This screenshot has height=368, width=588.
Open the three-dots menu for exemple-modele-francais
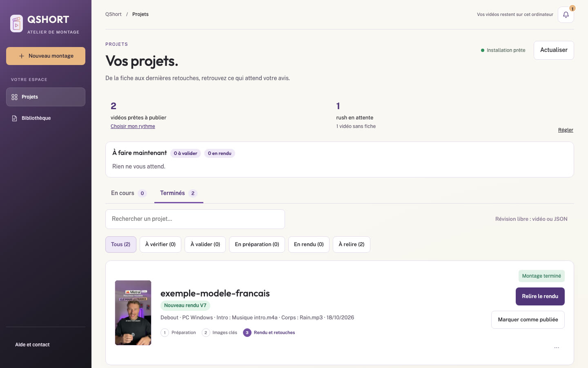[x=557, y=348]
